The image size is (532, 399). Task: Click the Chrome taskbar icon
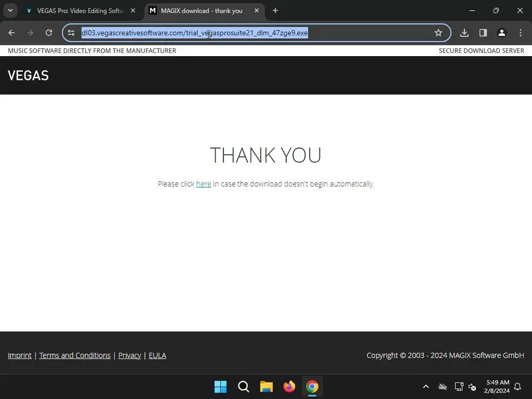tap(312, 387)
